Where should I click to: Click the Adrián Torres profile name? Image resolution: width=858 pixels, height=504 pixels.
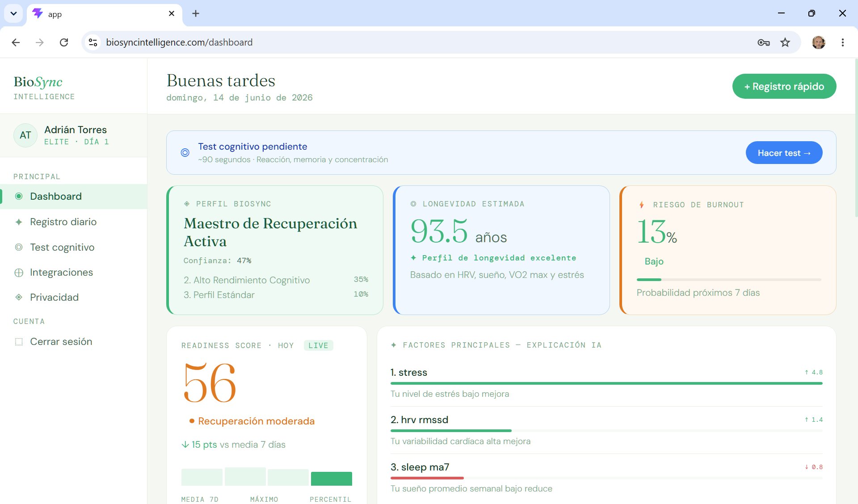pyautogui.click(x=76, y=130)
